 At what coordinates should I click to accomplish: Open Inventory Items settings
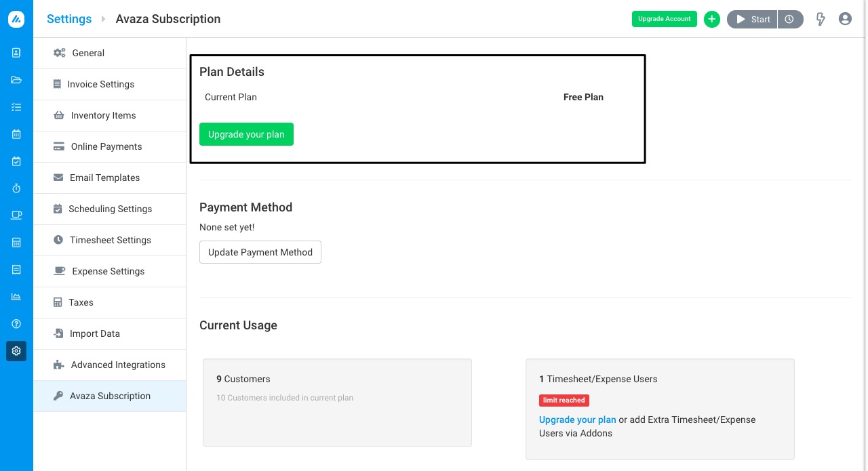click(x=110, y=115)
